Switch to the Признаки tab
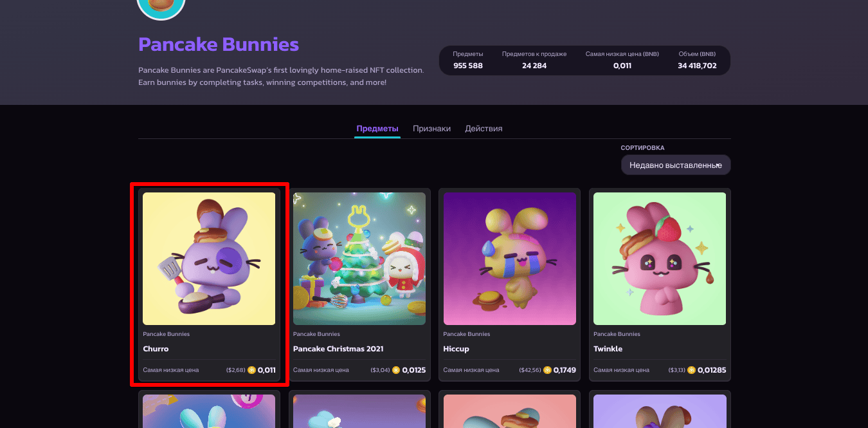The height and width of the screenshot is (428, 868). tap(431, 128)
